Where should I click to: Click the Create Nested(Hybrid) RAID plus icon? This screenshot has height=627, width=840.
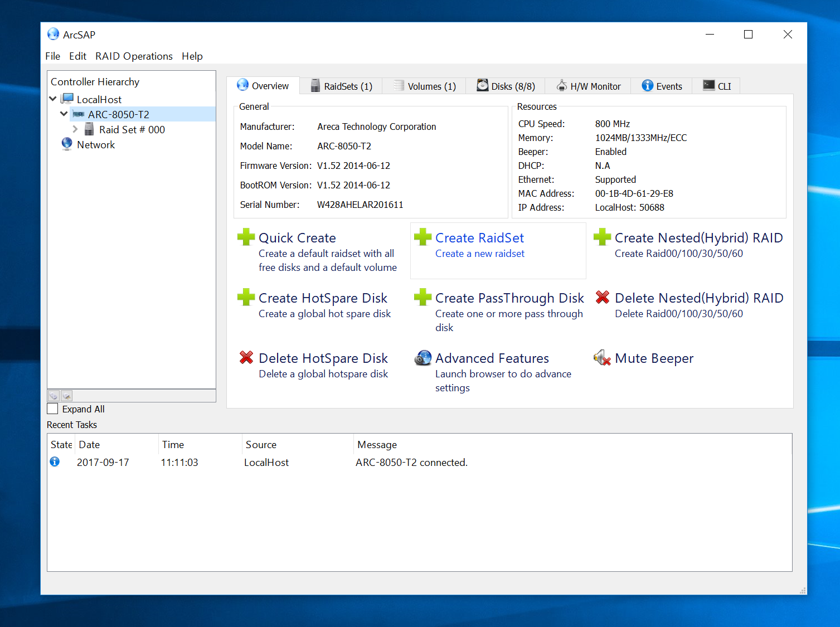tap(602, 237)
